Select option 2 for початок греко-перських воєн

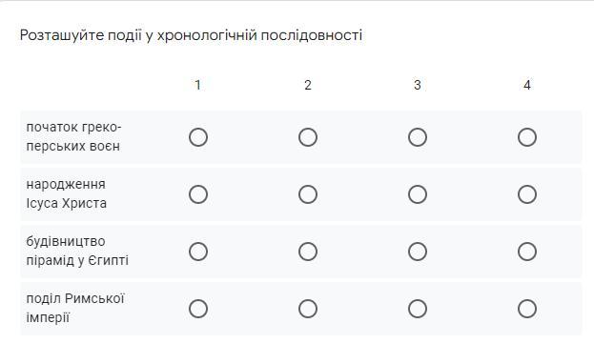click(308, 137)
